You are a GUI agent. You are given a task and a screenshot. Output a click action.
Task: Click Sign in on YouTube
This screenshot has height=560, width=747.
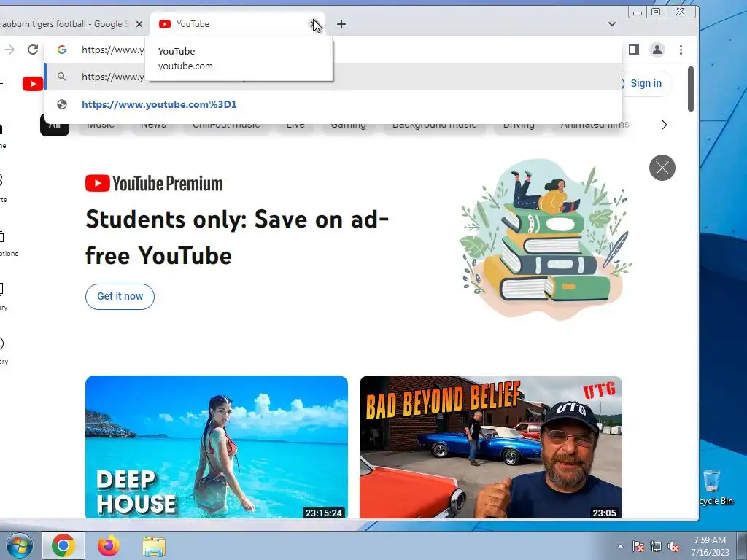pos(646,83)
